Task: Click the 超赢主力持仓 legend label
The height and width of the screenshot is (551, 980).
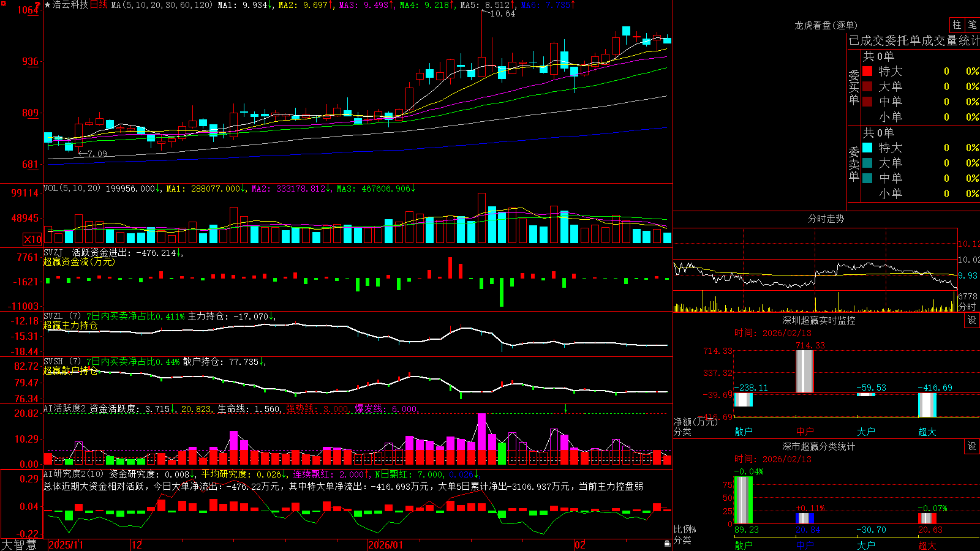Action: [70, 325]
